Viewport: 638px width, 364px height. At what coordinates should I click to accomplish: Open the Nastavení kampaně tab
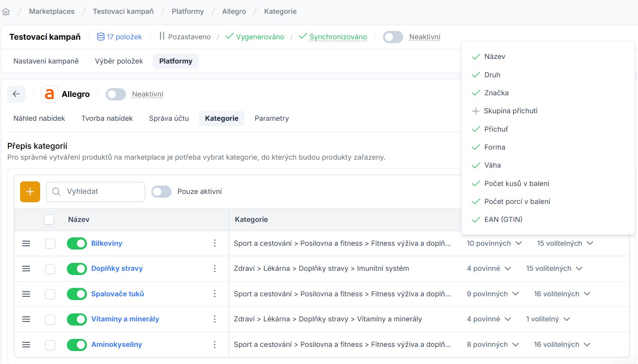point(46,61)
